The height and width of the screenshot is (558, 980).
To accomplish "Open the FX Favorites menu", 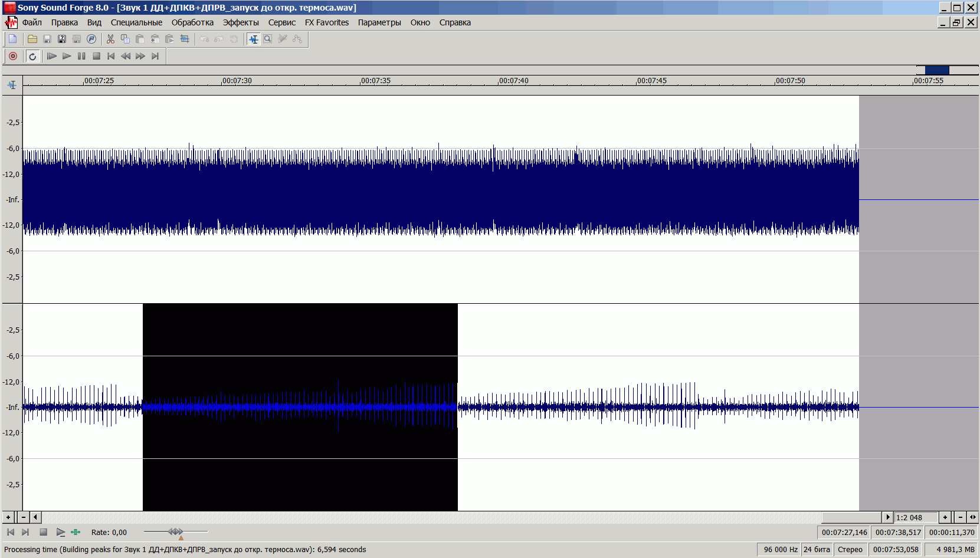I will pyautogui.click(x=326, y=22).
